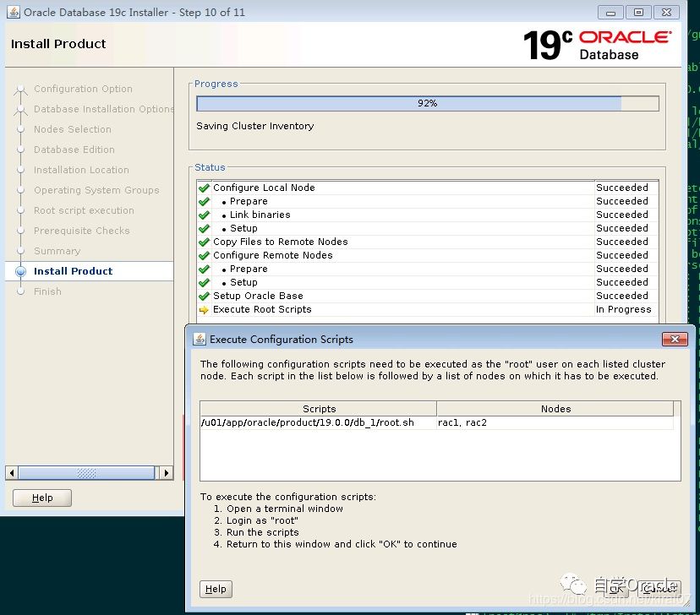Click Help button in the scripts dialog
The height and width of the screenshot is (615, 700).
[x=216, y=589]
